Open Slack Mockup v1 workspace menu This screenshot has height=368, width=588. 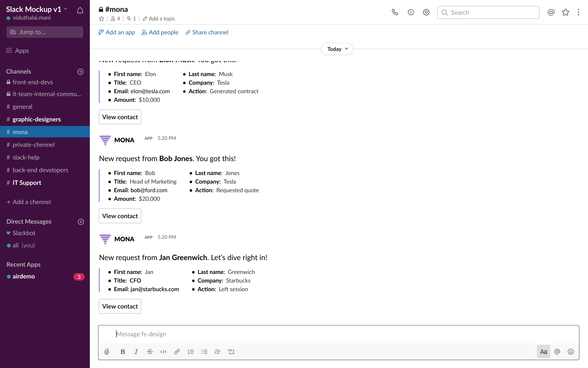[x=37, y=9]
